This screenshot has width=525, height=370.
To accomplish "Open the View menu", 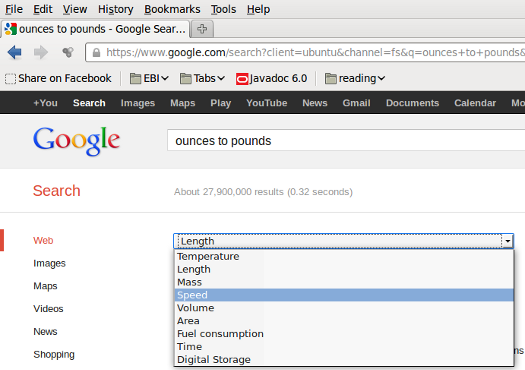I will pyautogui.click(x=75, y=9).
